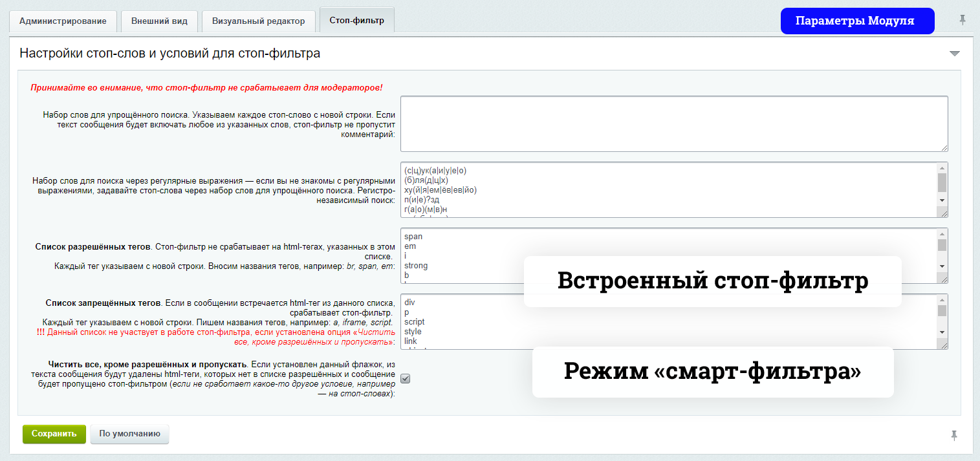Click the scroll-down arrow in the allowed tags field

pos(942,266)
